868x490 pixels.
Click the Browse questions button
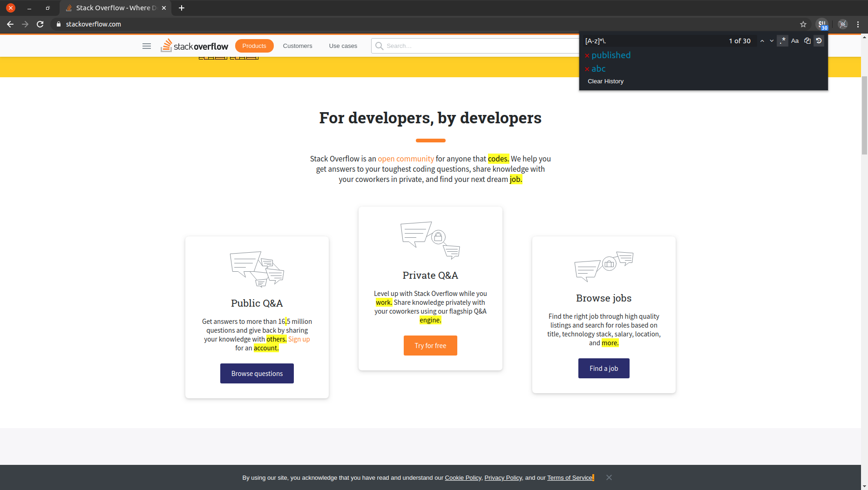click(257, 374)
